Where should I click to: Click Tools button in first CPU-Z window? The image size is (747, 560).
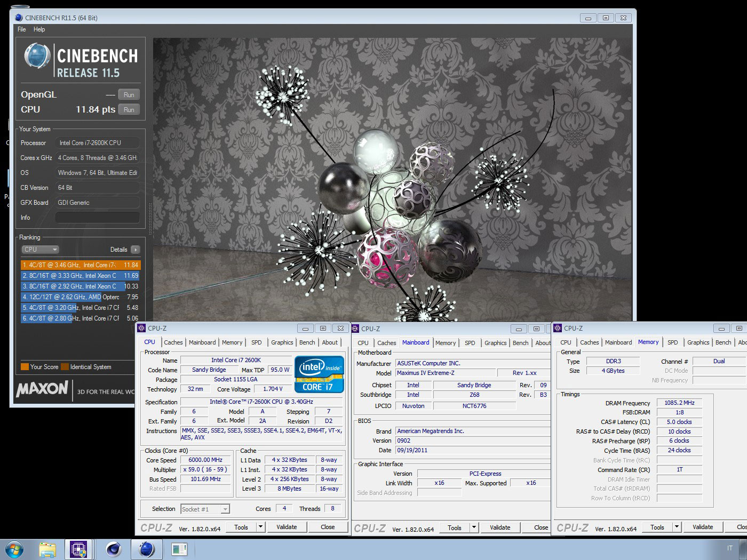coord(241,527)
